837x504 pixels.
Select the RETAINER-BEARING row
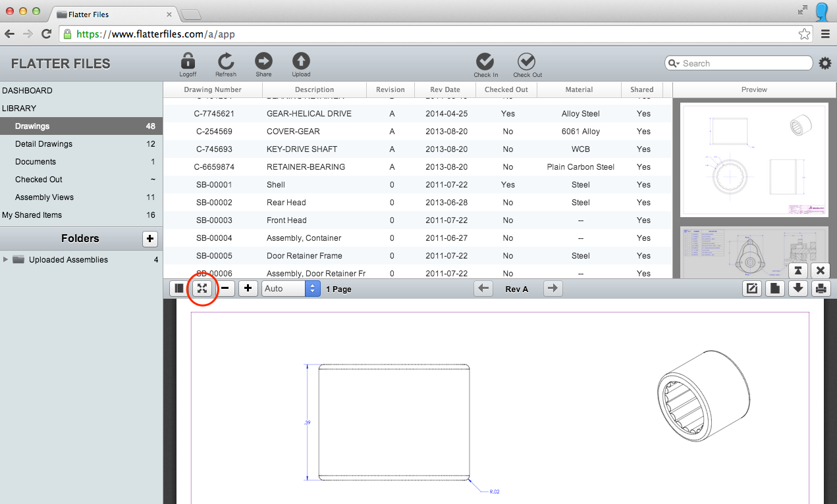418,167
